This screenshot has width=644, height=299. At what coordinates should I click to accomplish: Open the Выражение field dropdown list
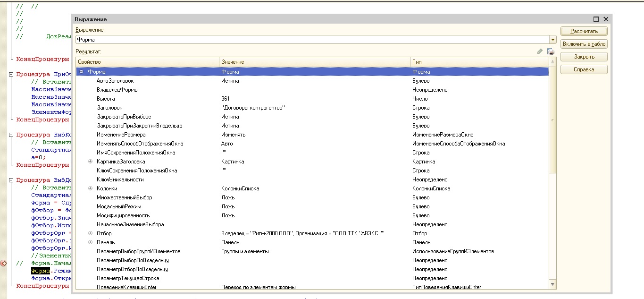(552, 40)
